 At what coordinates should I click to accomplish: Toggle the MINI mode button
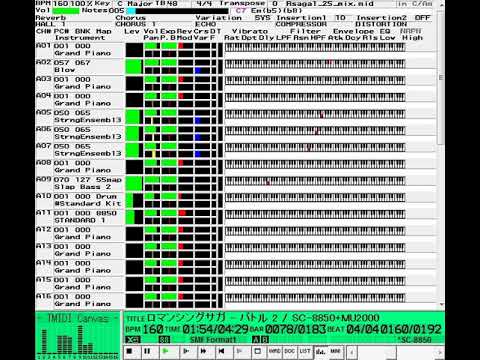[x=335, y=351]
